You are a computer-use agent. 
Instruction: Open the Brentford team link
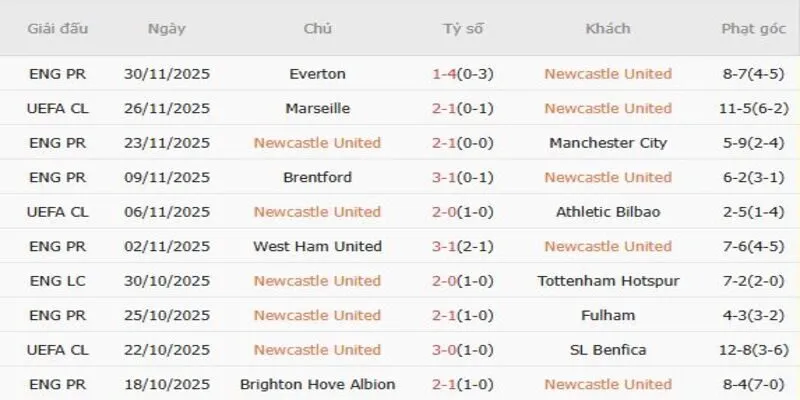(317, 177)
